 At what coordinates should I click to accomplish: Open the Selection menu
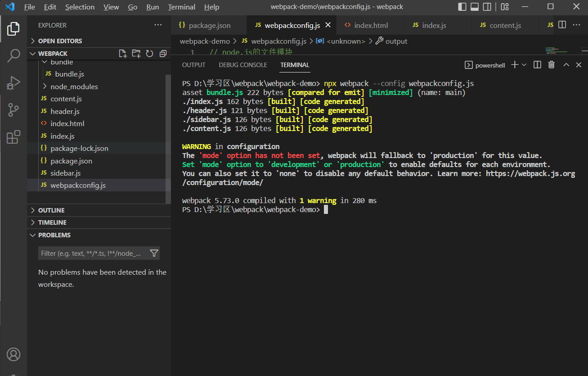tap(80, 7)
